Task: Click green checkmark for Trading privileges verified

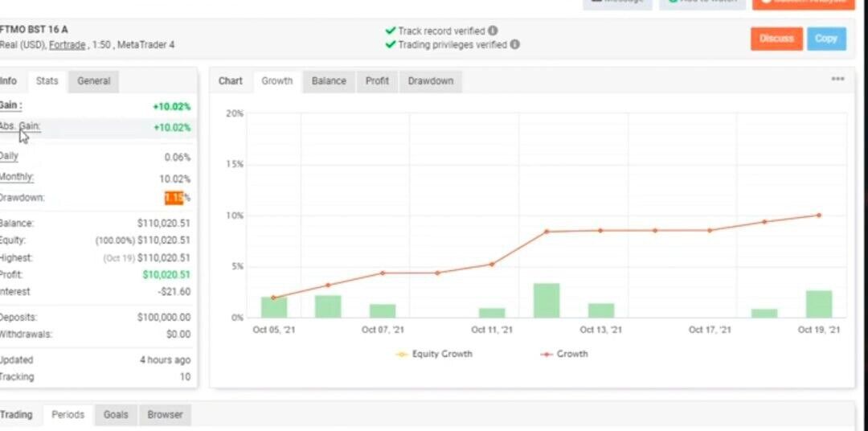Action: 390,45
